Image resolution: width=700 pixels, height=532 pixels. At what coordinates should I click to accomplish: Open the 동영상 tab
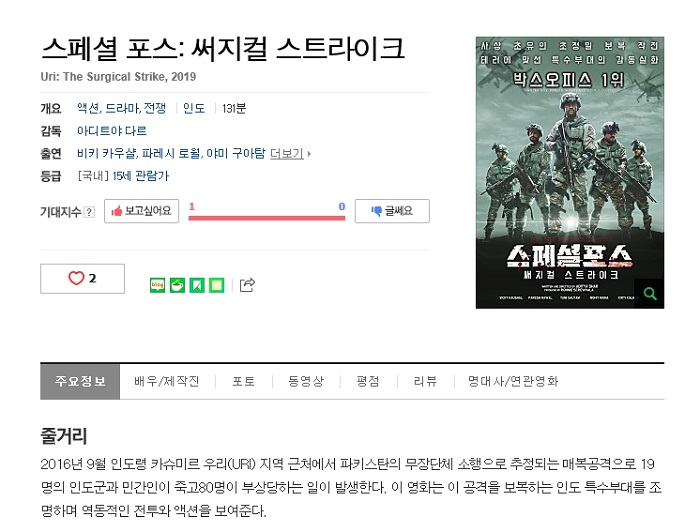[x=306, y=381]
